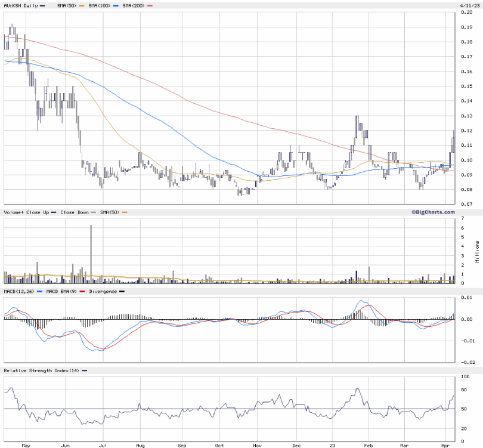This screenshot has height=448, width=483.
Task: Click the 4/11/23 date label
Action: (x=469, y=5)
